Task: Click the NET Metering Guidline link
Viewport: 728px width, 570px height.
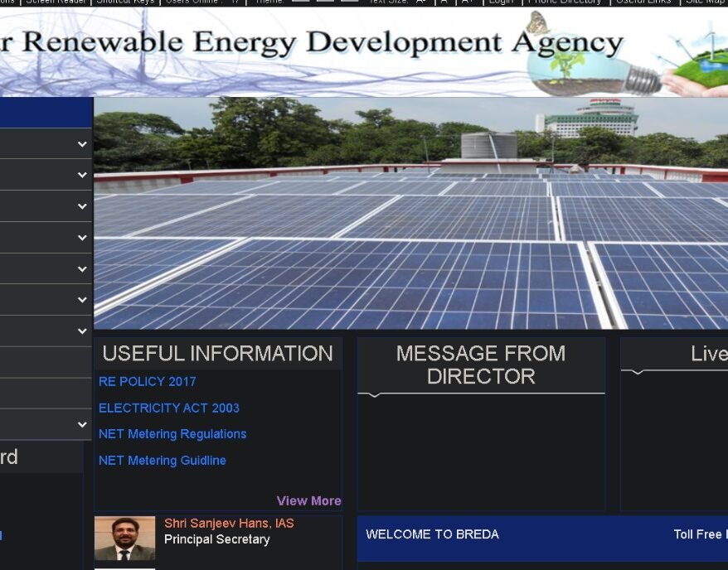Action: [x=162, y=461]
